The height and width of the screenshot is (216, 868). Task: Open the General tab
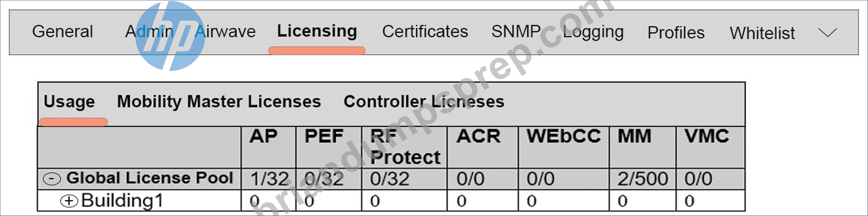coord(63,32)
